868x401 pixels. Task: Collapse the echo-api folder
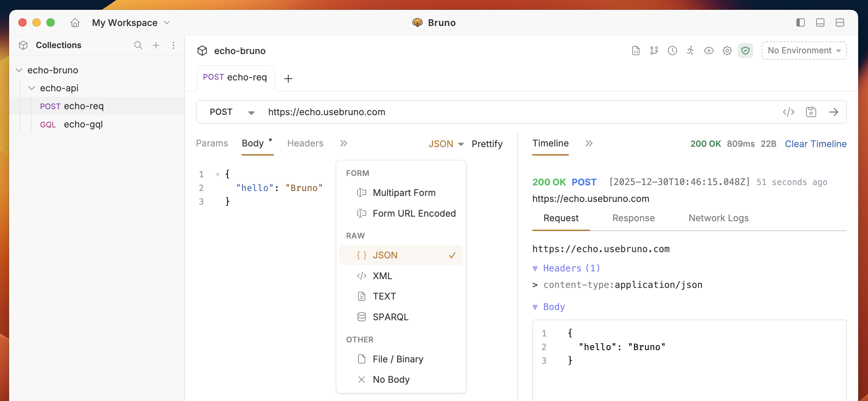[x=32, y=88]
